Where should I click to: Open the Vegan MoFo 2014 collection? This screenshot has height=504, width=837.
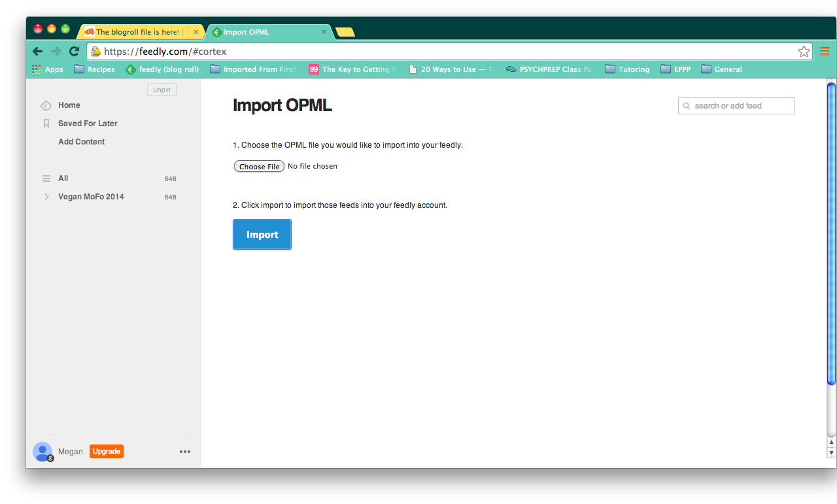(x=91, y=197)
